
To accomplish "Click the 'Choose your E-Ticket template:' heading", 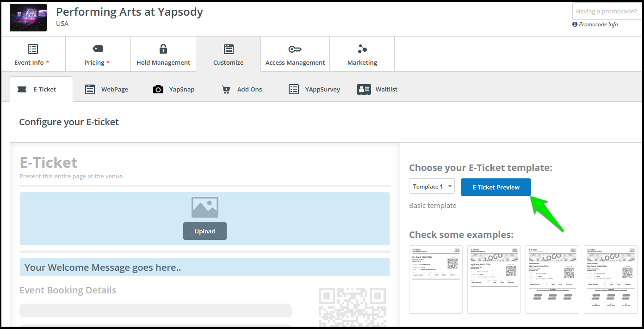I will [481, 168].
